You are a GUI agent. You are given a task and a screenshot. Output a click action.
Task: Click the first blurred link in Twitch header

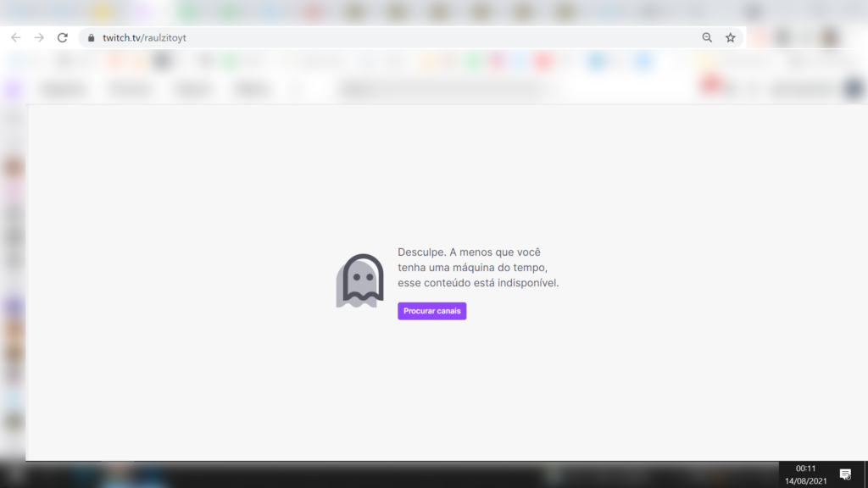64,89
